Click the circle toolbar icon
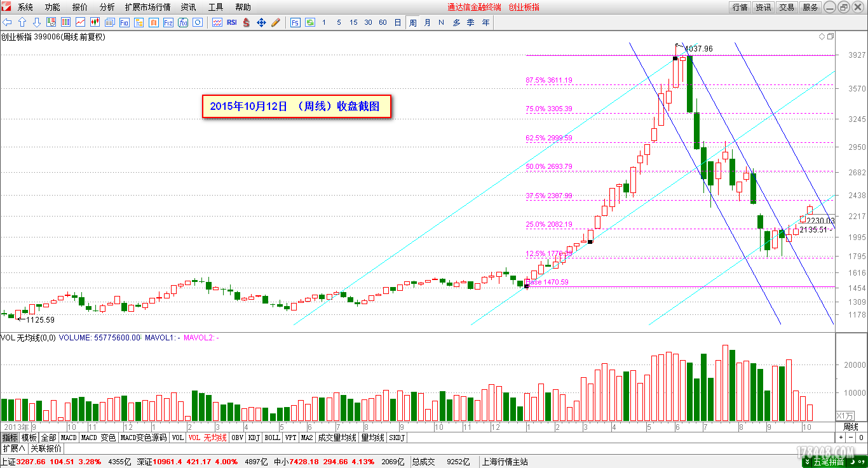868x468 pixels. [x=197, y=22]
